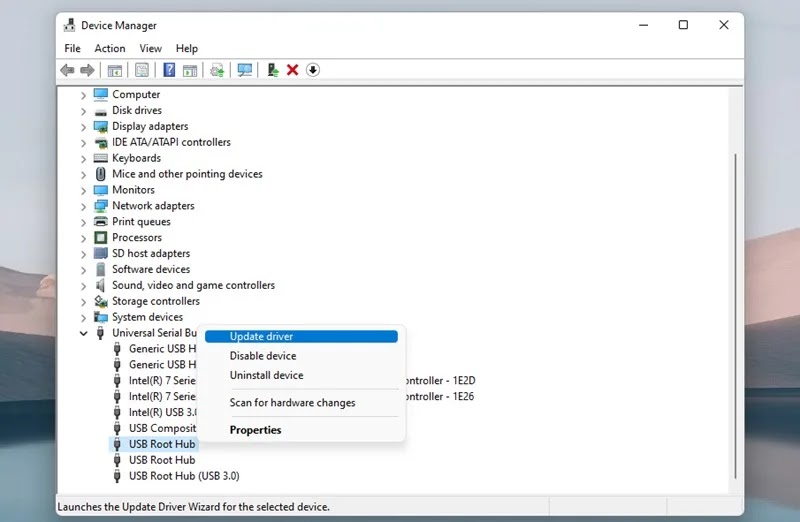This screenshot has height=522, width=800.
Task: Click the USB Root Hub (USB 3.0) plug icon
Action: pyautogui.click(x=117, y=476)
